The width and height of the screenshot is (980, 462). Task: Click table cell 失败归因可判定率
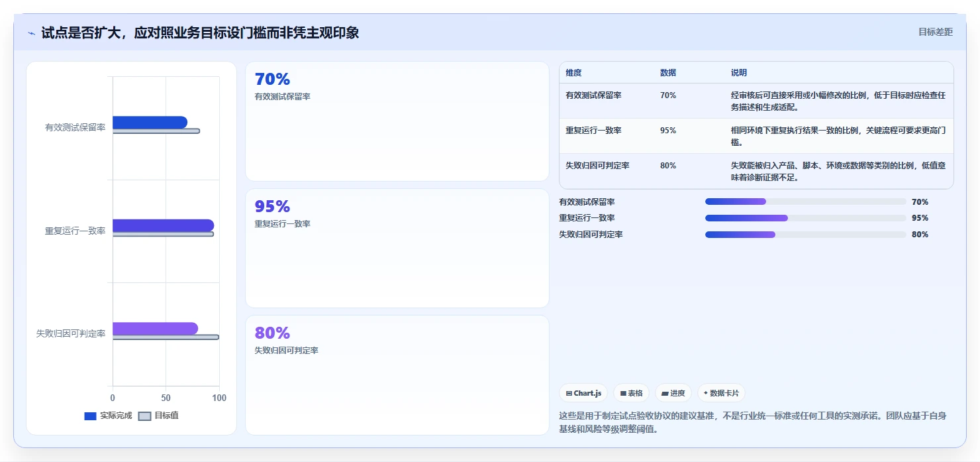[x=597, y=166]
